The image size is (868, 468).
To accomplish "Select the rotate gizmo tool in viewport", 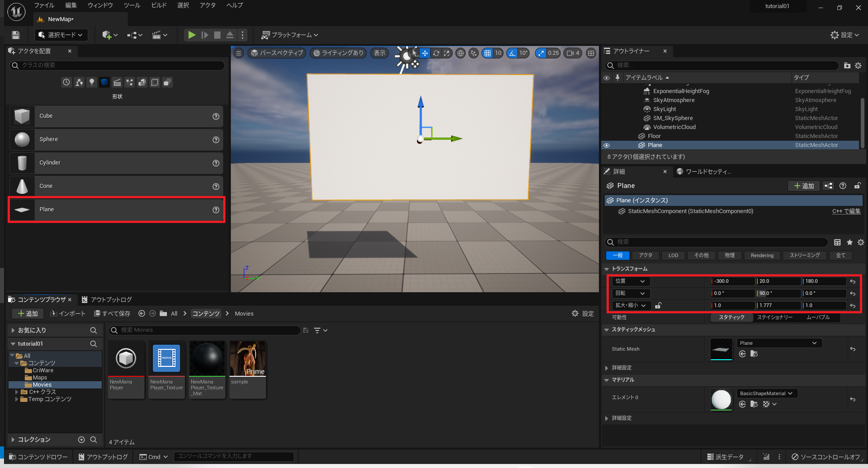I will (x=436, y=53).
